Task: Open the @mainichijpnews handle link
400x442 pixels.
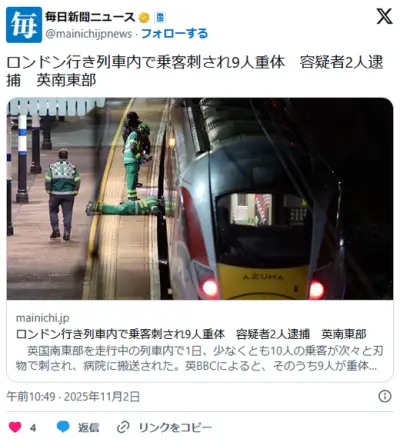Action: point(89,34)
